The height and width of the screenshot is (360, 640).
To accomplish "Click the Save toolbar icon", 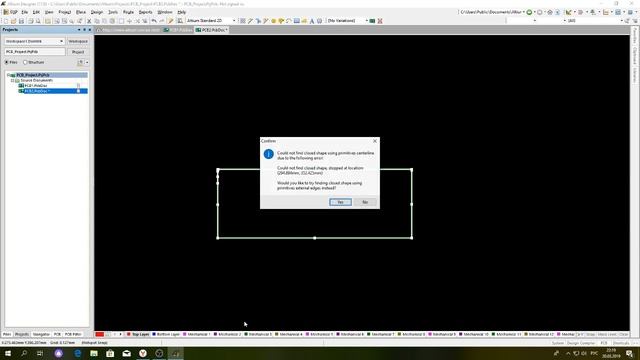I will point(21,21).
